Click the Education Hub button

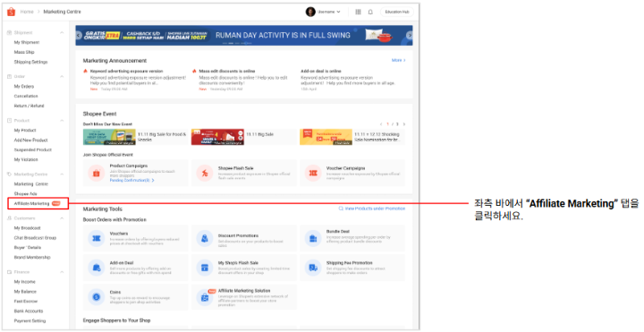click(397, 12)
